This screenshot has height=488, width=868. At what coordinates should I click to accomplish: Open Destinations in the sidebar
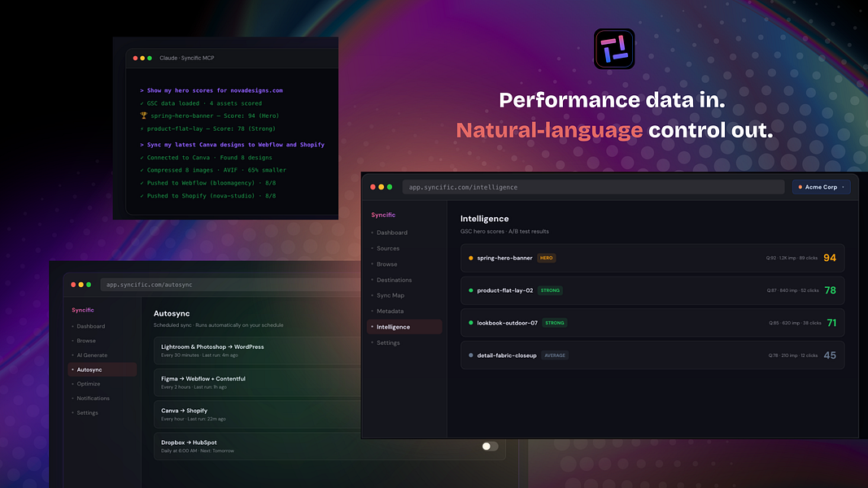pos(395,280)
